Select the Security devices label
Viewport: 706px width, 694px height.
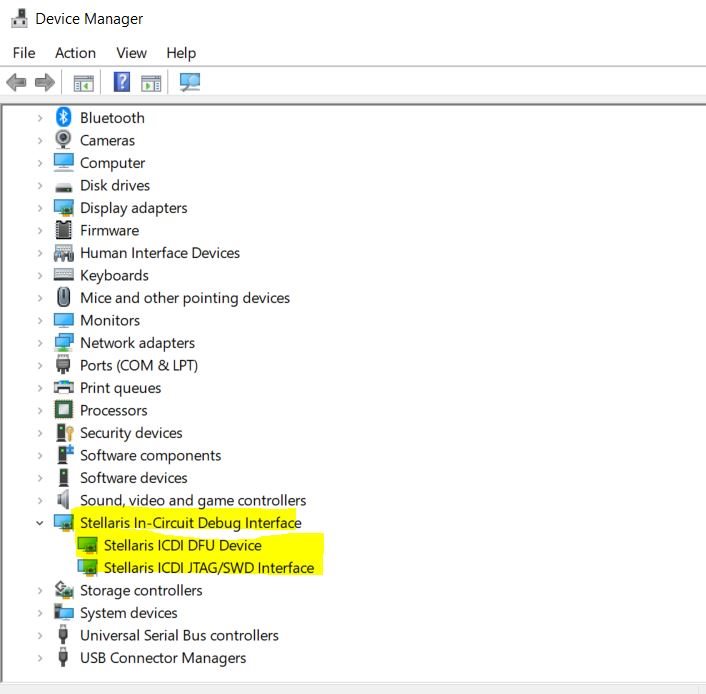click(131, 433)
